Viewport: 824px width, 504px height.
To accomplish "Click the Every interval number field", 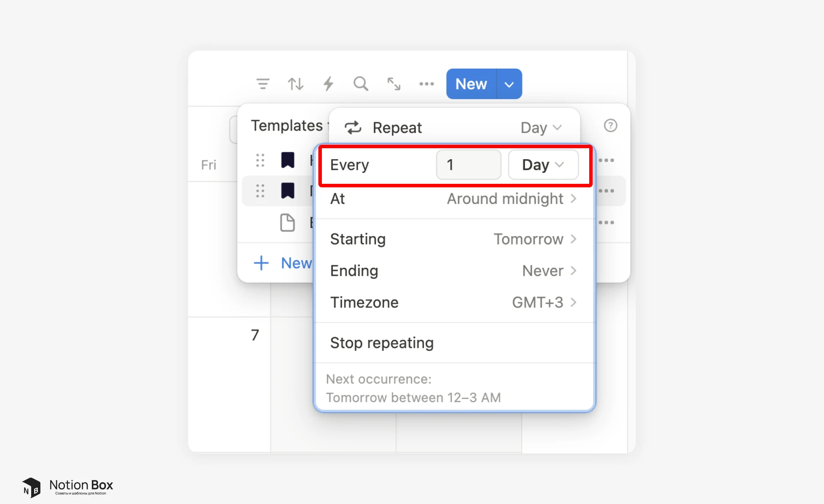I will (x=468, y=165).
